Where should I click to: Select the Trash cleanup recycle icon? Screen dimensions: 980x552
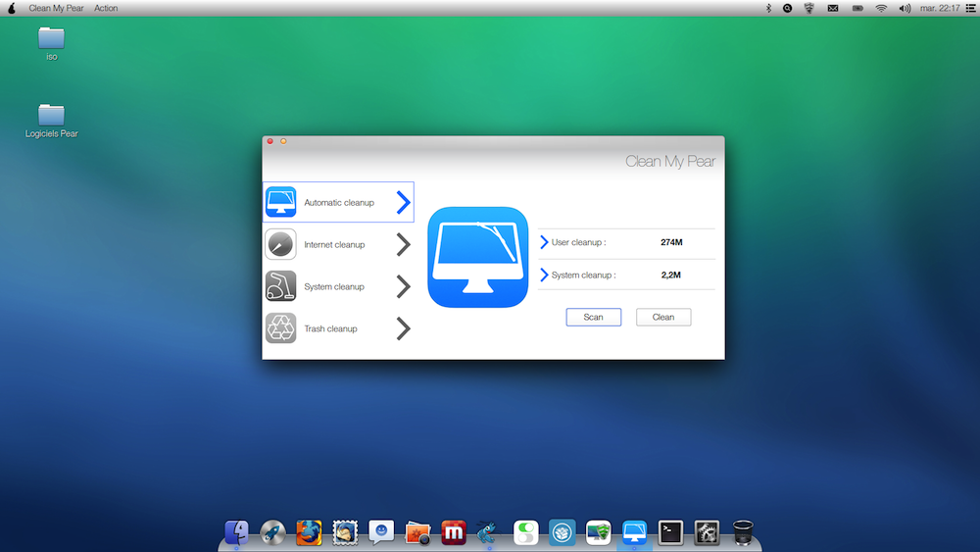280,328
